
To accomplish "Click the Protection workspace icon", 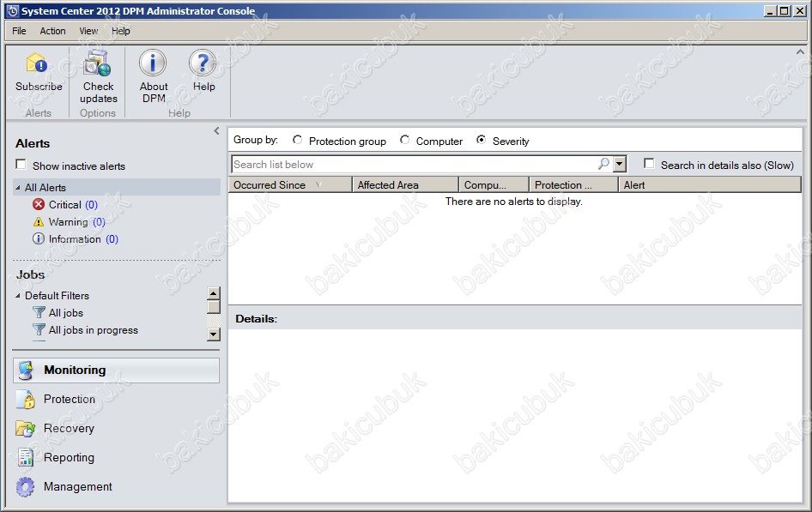I will pos(26,400).
